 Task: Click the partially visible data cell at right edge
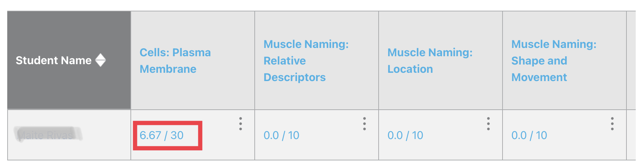click(x=631, y=135)
